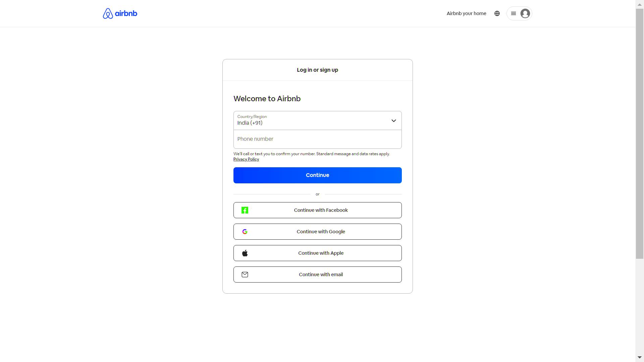Open the globe language selector
Viewport: 644px width, 362px height.
click(497, 13)
